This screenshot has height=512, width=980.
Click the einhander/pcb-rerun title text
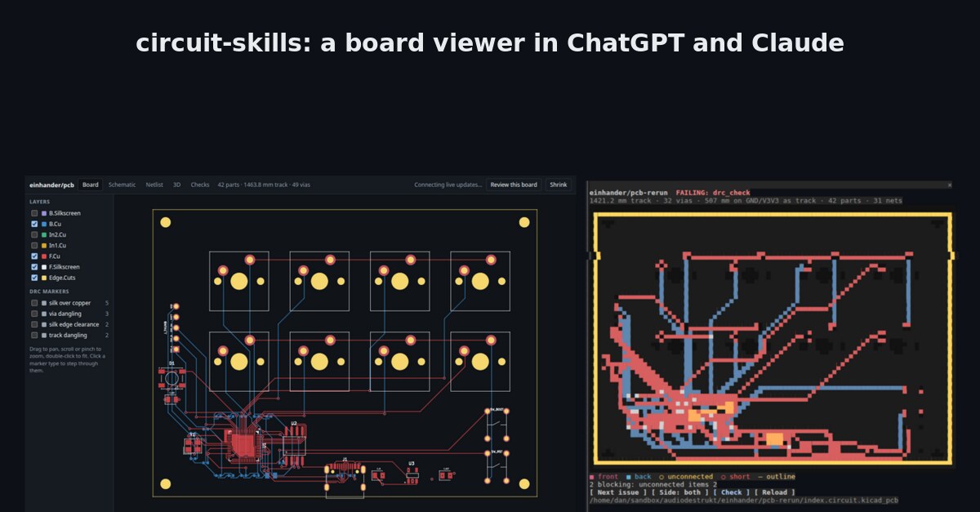629,193
